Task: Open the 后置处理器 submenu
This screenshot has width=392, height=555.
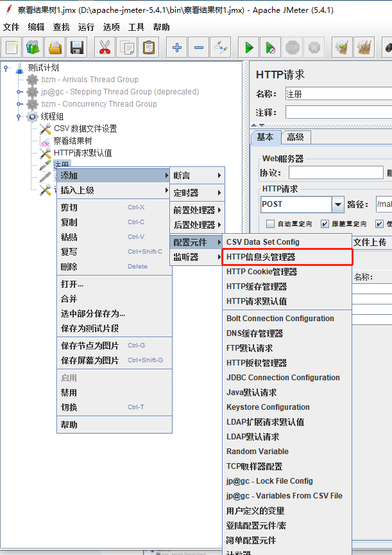Action: click(x=197, y=225)
